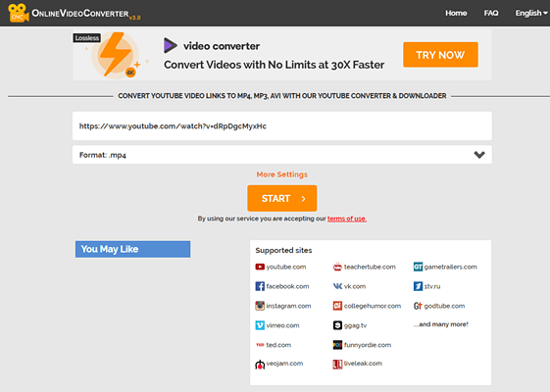Image resolution: width=550 pixels, height=392 pixels.
Task: Click the You May Like header
Action: point(132,249)
